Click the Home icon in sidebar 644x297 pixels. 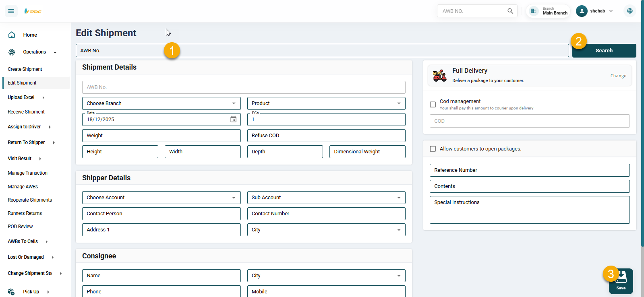12,35
